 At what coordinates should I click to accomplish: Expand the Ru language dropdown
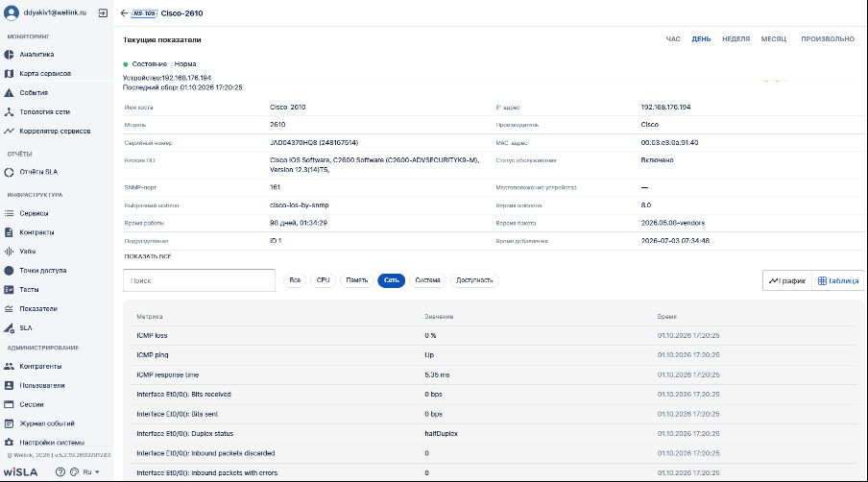tap(91, 472)
